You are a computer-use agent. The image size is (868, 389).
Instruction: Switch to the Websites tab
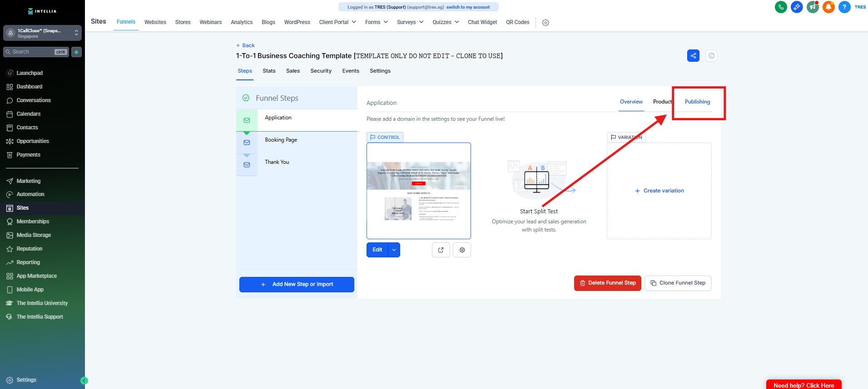(x=155, y=22)
